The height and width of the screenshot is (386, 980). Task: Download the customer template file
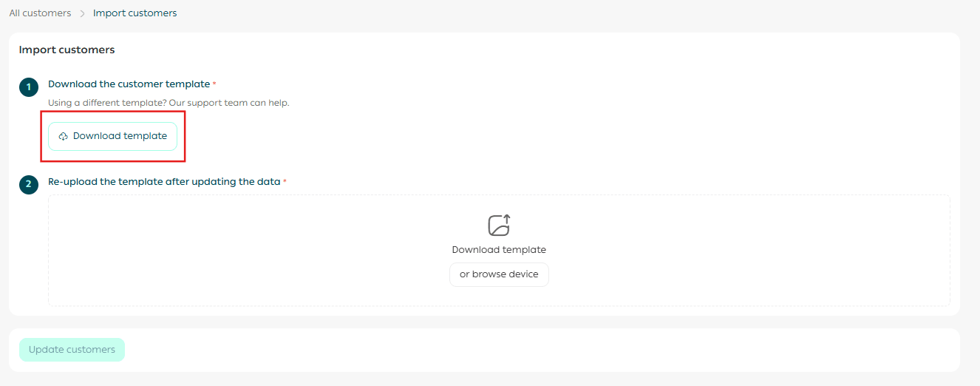tap(112, 136)
